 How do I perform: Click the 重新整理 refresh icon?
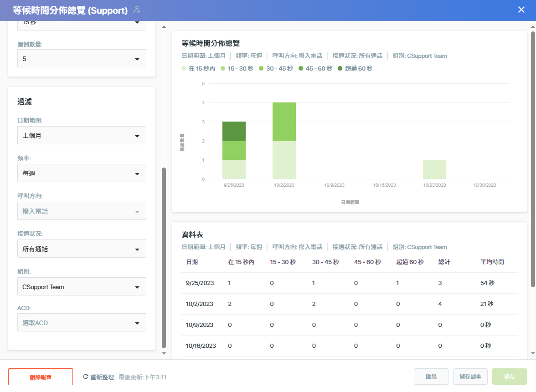(86, 377)
